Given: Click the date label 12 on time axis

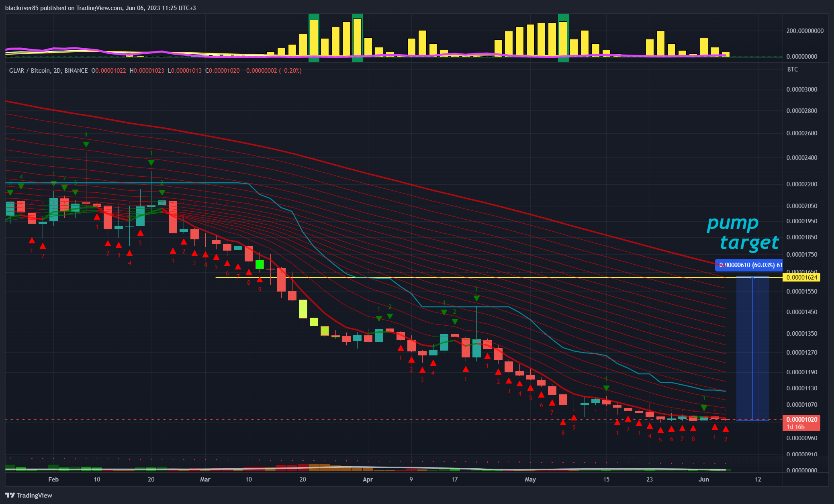Looking at the screenshot, I should pos(758,480).
